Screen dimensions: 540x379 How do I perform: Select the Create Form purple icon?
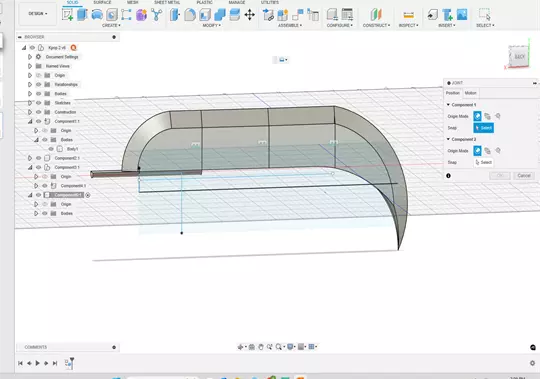click(x=141, y=15)
